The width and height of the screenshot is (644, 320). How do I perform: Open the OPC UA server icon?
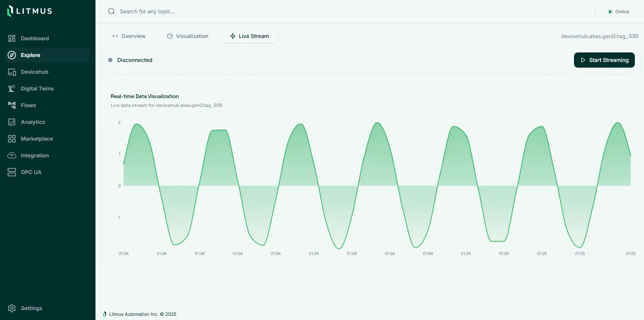point(12,172)
